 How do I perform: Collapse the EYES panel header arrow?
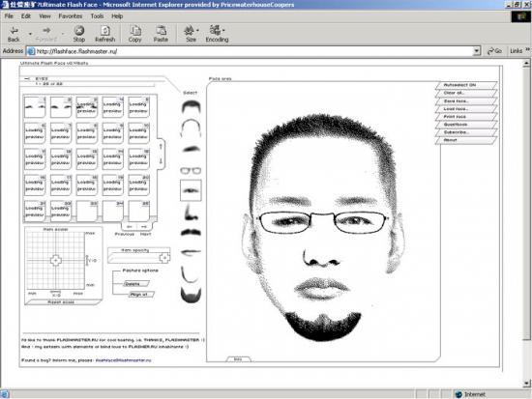click(27, 78)
